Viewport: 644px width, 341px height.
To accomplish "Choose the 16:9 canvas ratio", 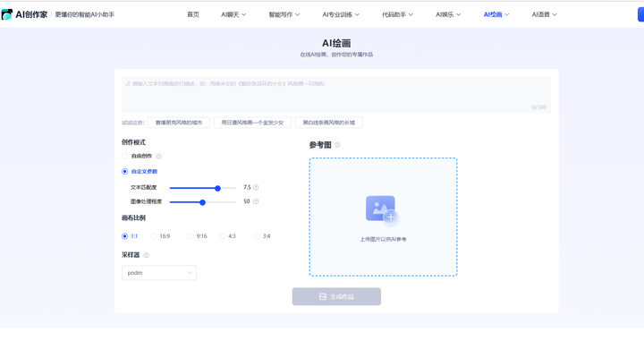I will tap(154, 236).
